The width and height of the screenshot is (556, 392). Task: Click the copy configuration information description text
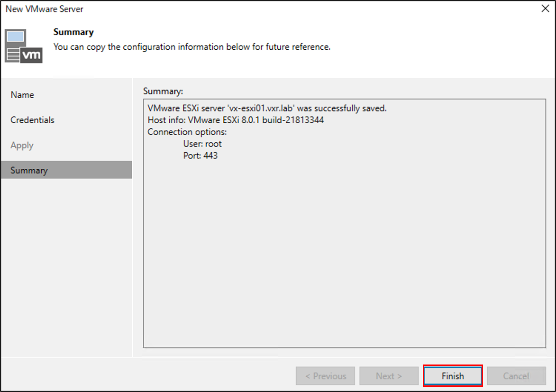coord(192,47)
